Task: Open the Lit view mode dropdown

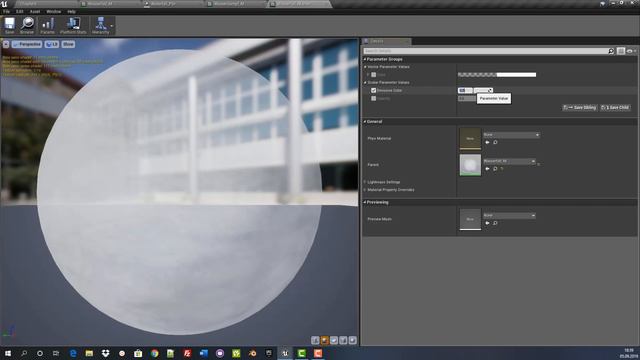Action: pos(52,44)
